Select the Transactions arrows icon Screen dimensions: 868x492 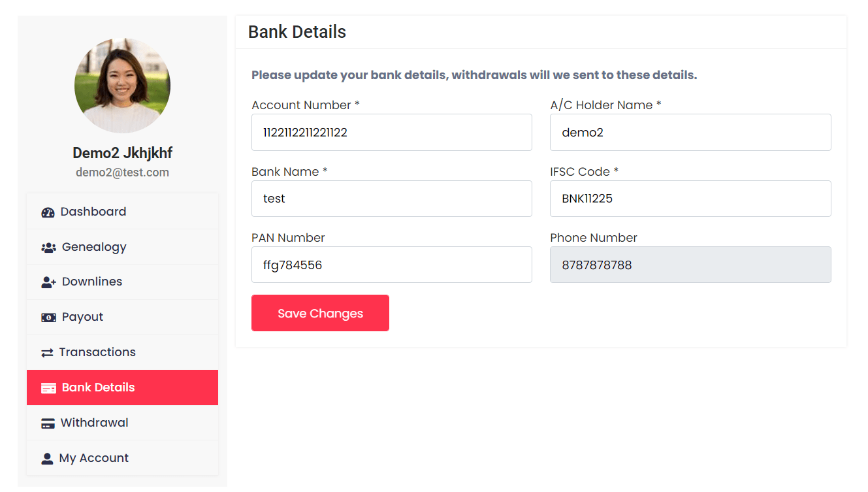[x=48, y=352]
